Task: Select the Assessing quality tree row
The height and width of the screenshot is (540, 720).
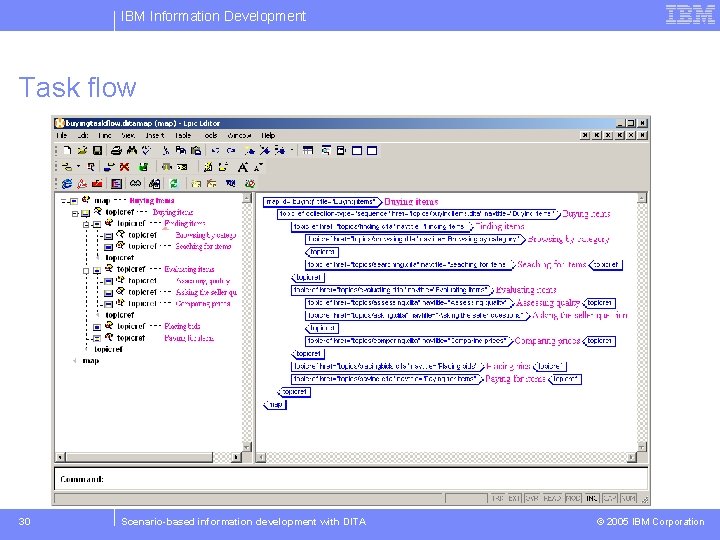Action: [167, 281]
